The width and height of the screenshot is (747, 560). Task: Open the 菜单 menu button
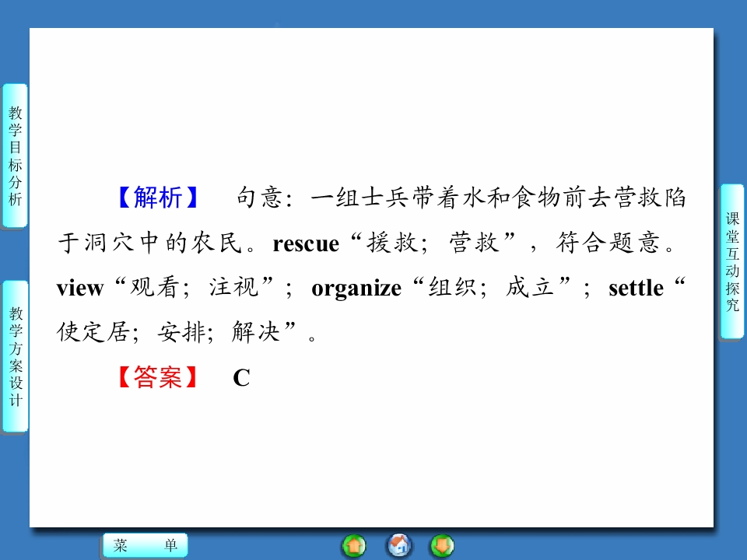click(x=146, y=545)
